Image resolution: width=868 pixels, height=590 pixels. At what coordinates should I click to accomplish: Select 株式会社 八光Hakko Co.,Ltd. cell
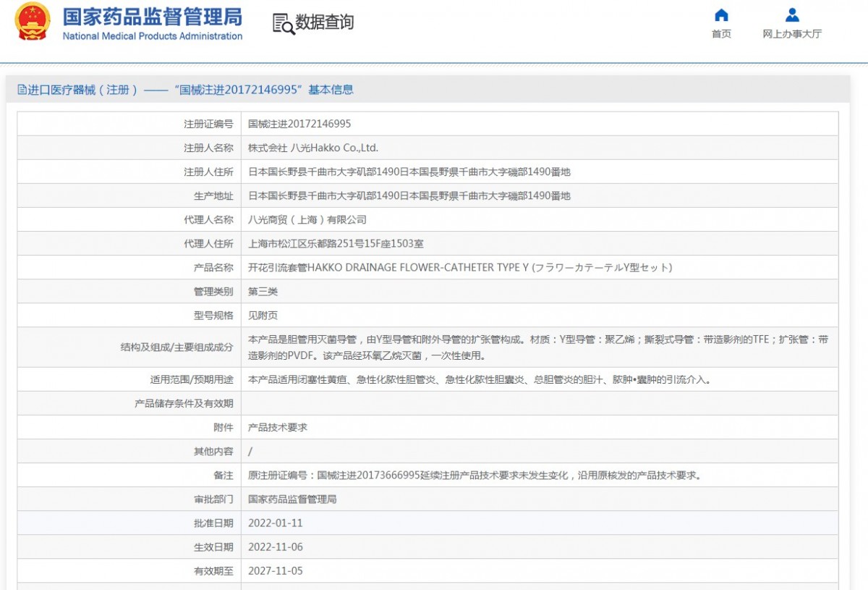coord(313,148)
